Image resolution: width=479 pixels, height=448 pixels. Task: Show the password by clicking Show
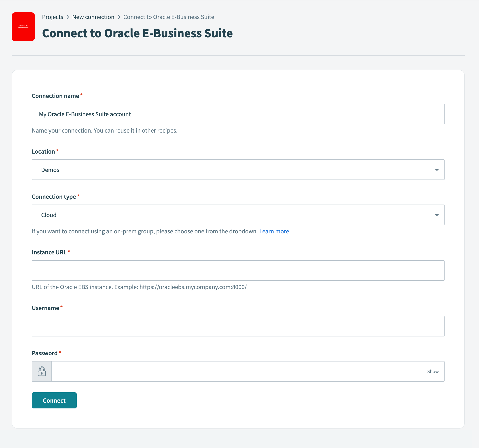[433, 371]
